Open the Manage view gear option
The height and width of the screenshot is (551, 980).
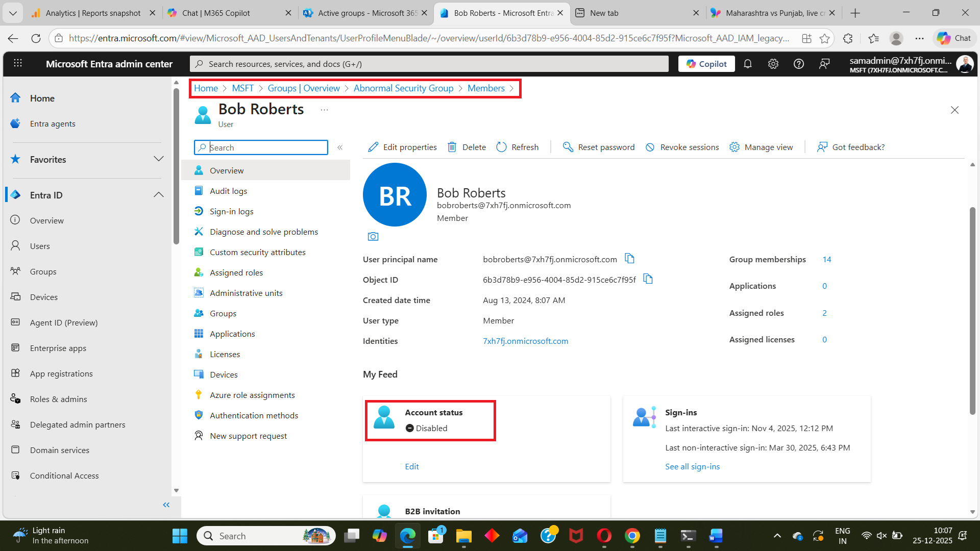tap(734, 147)
